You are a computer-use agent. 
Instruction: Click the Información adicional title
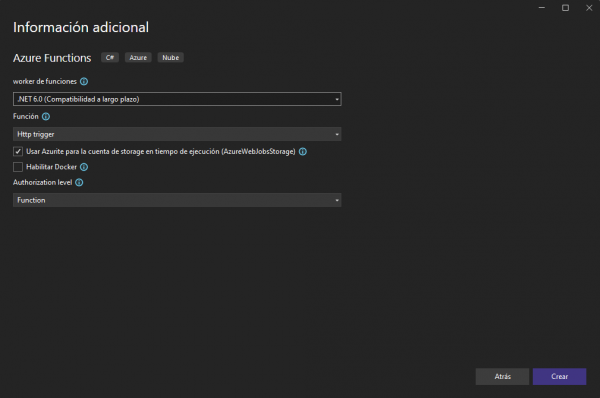click(x=81, y=27)
